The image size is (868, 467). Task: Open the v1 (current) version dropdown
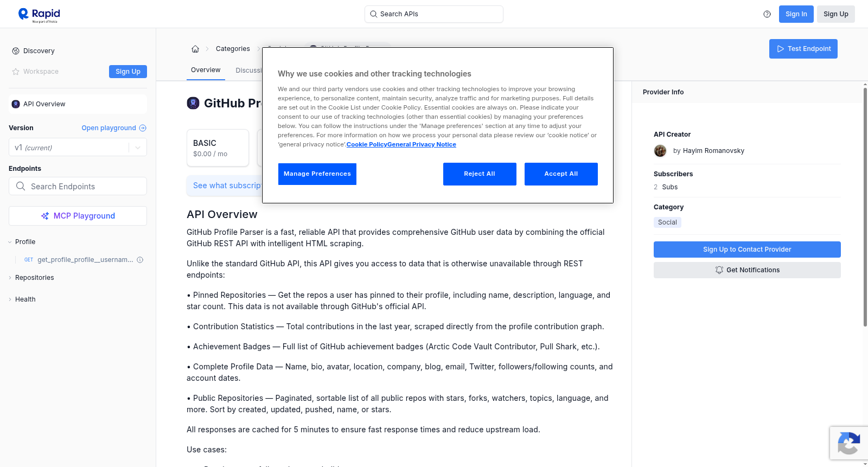pyautogui.click(x=78, y=148)
